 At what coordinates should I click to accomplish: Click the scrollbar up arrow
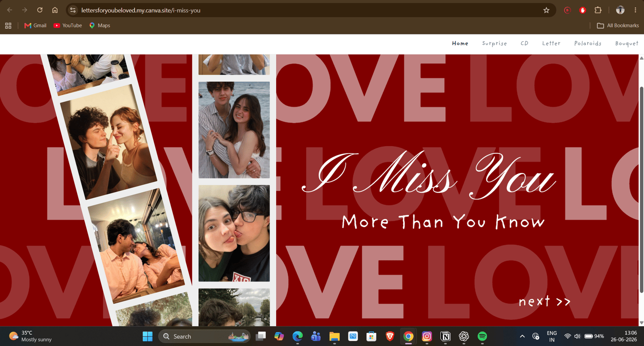pos(641,58)
